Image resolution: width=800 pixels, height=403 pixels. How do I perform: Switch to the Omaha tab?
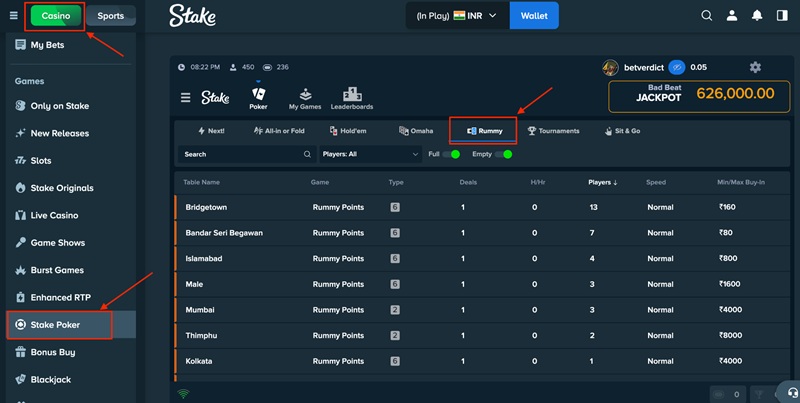416,131
